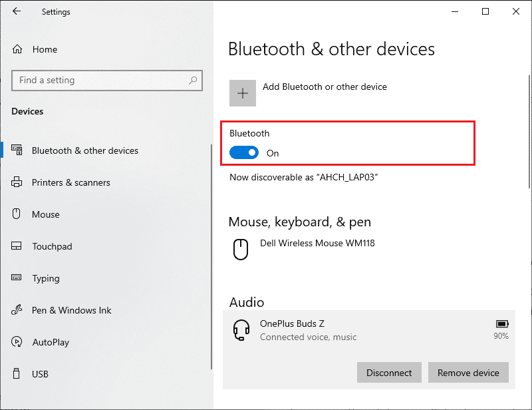Click the battery icon showing 90%
Image resolution: width=532 pixels, height=410 pixels.
click(x=502, y=323)
